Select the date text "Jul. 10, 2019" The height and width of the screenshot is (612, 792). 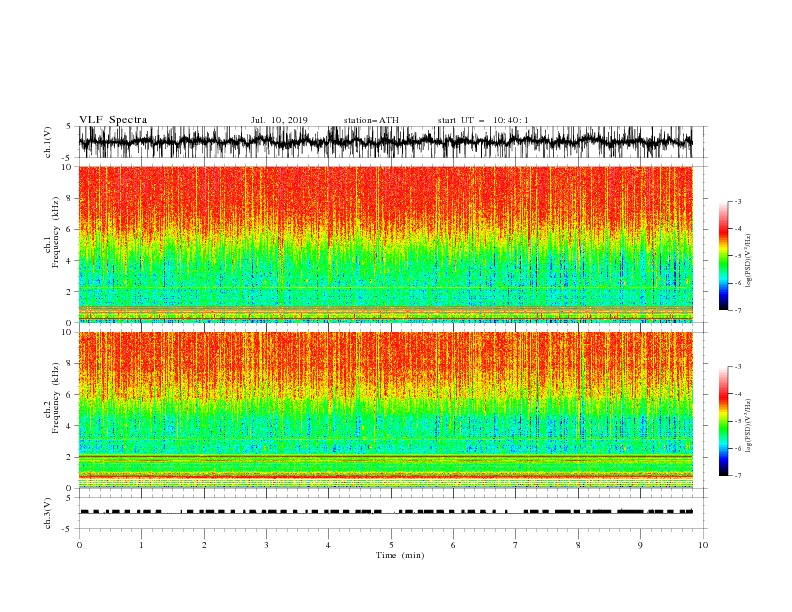tap(279, 120)
